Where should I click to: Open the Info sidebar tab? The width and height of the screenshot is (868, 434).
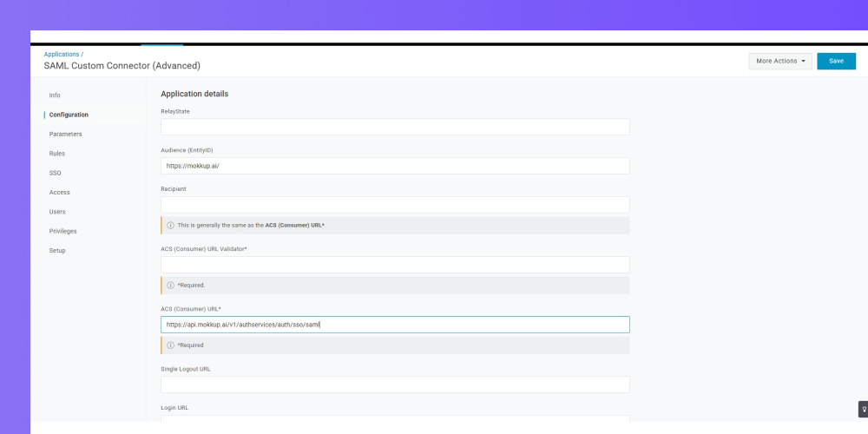pos(55,95)
